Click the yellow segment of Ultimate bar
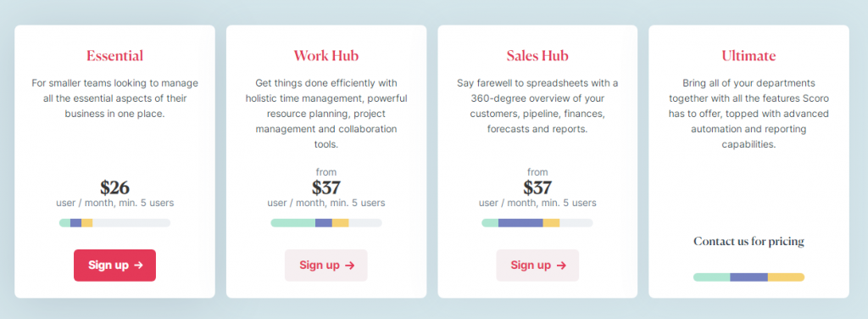This screenshot has height=319, width=868. [786, 277]
